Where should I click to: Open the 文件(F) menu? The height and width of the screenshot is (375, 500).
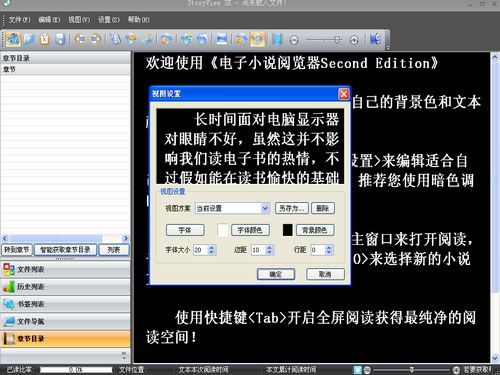[x=19, y=20]
